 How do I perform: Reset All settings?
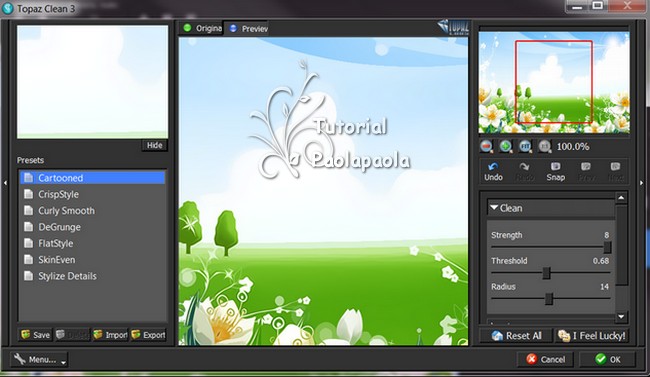tap(516, 336)
